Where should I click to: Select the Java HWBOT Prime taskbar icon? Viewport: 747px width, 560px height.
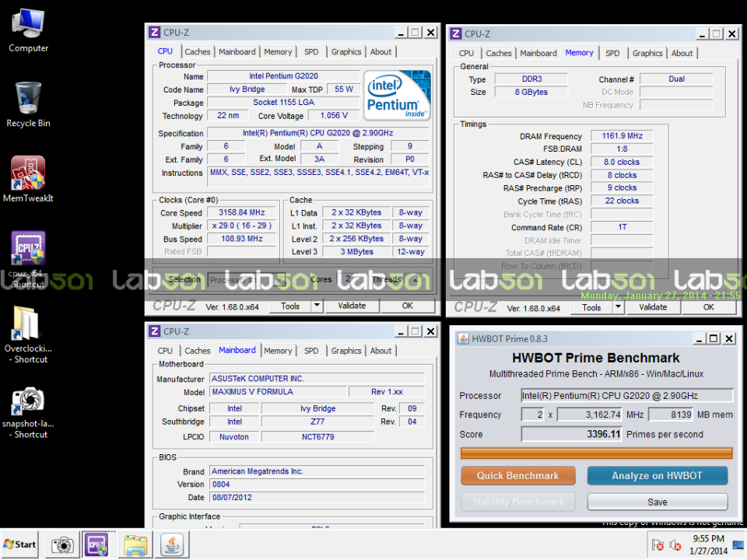point(172,544)
